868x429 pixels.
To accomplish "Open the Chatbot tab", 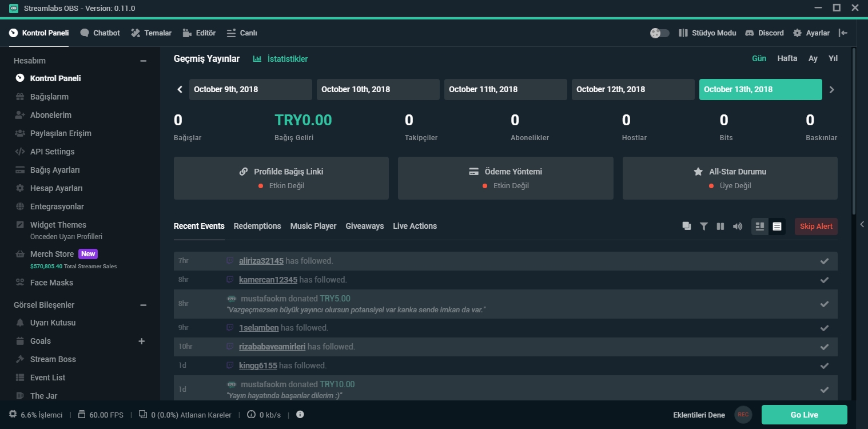I will coord(100,33).
